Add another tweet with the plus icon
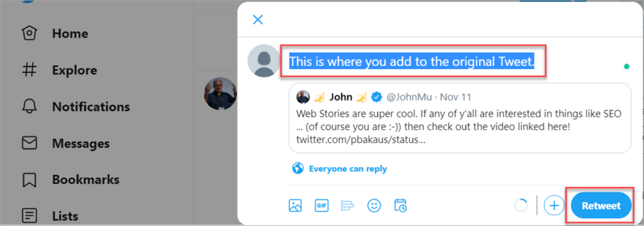644x226 pixels. tap(554, 205)
